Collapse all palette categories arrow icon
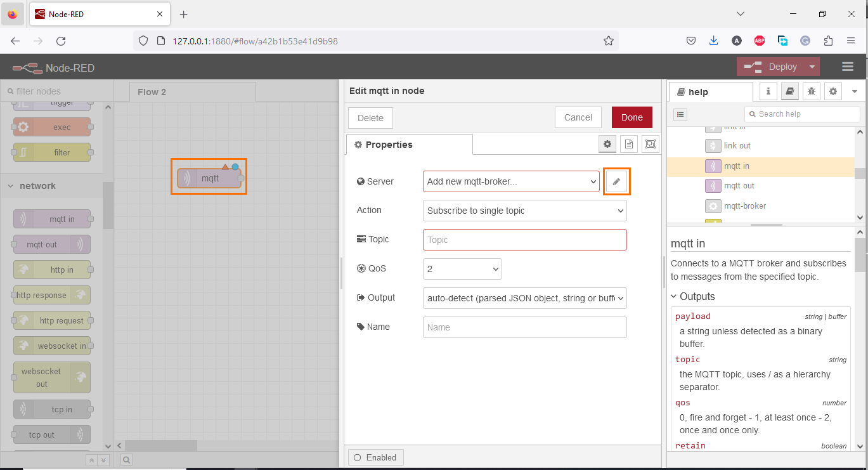 pyautogui.click(x=92, y=460)
